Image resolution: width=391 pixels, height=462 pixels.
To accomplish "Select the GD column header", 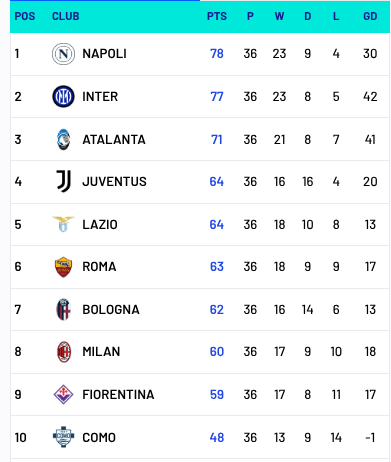I will click(370, 16).
